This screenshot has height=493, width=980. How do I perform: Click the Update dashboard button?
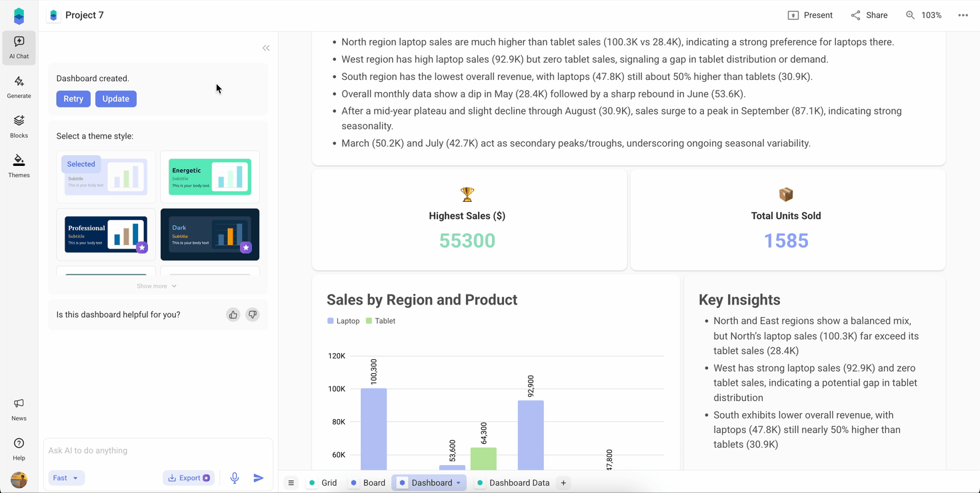coord(115,99)
